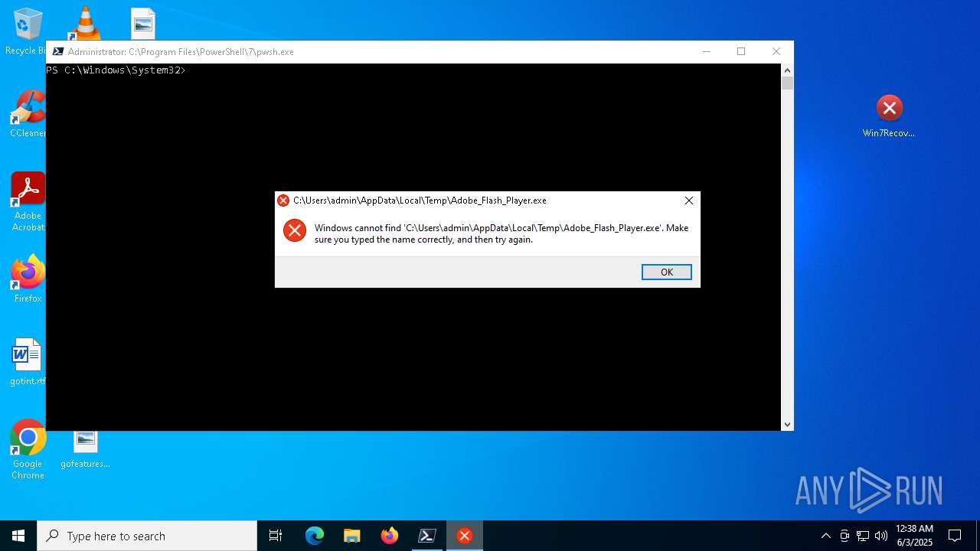Open the VLC media player desktop shortcut

click(x=84, y=23)
